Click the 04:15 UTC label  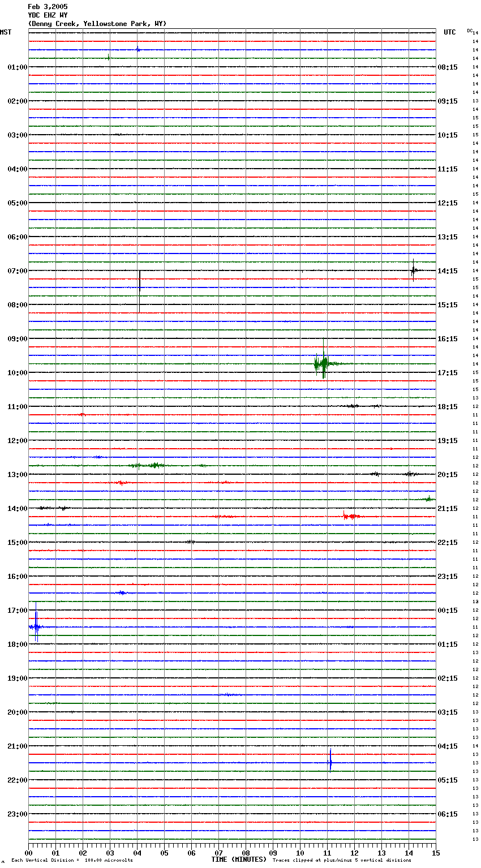(x=448, y=746)
